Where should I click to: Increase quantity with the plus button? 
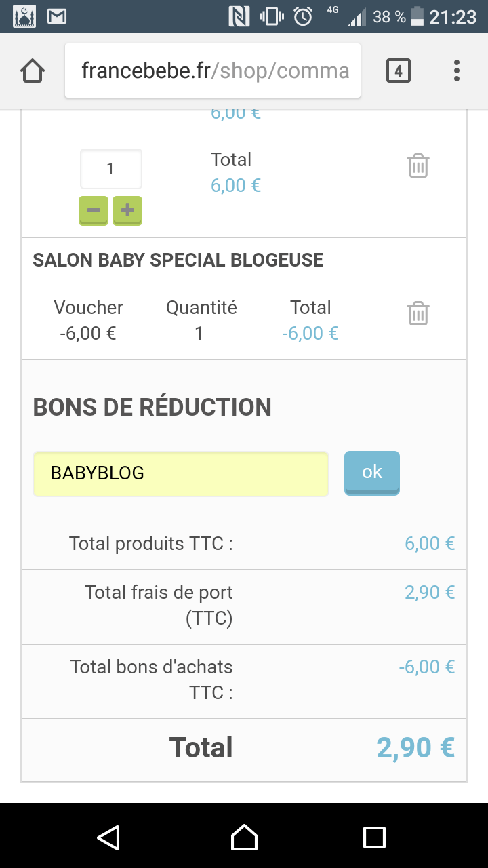(127, 210)
